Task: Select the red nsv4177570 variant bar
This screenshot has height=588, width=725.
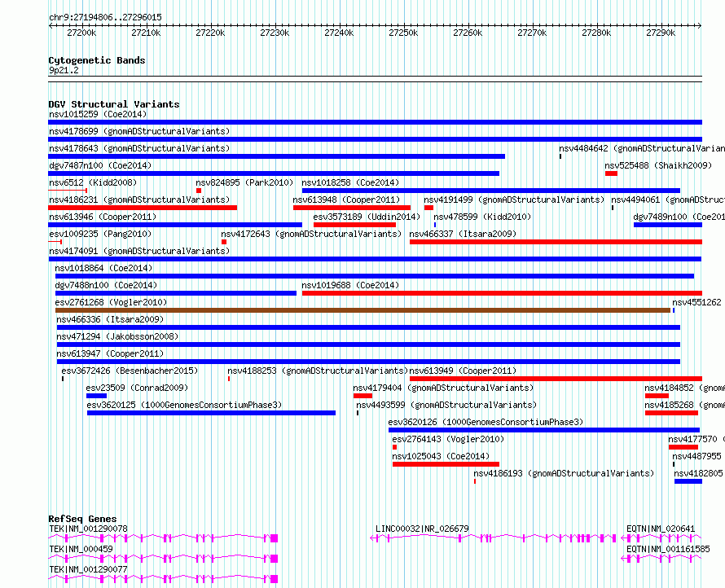Action: [x=683, y=447]
